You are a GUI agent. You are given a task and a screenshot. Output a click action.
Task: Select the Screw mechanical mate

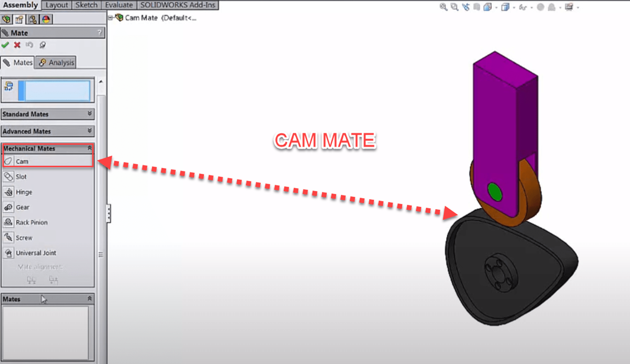pyautogui.click(x=24, y=238)
